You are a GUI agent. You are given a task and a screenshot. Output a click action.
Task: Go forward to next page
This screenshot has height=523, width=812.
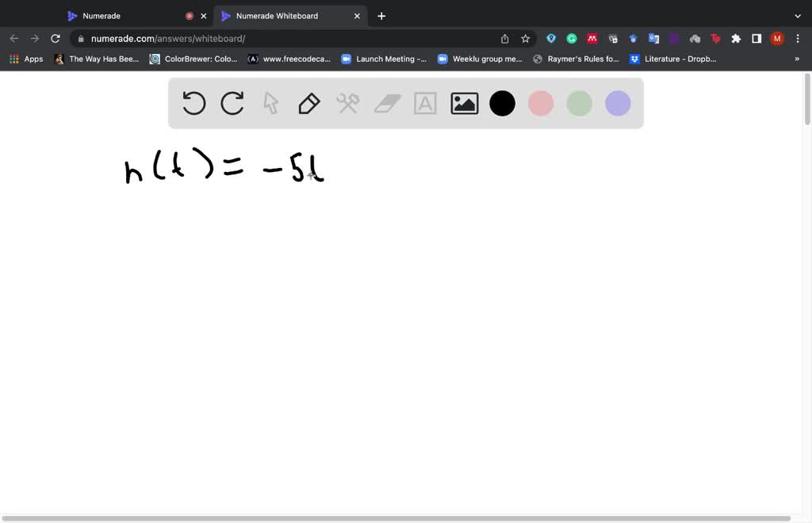point(34,38)
